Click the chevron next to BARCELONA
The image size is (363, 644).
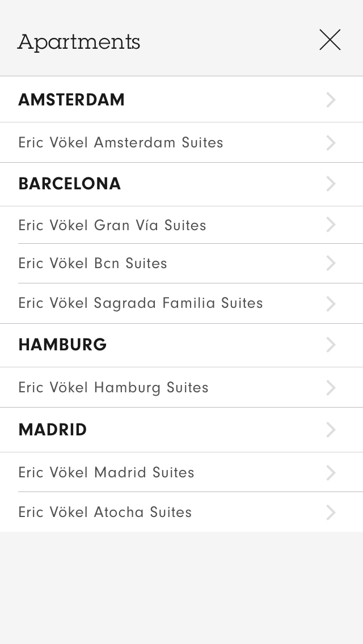(331, 184)
